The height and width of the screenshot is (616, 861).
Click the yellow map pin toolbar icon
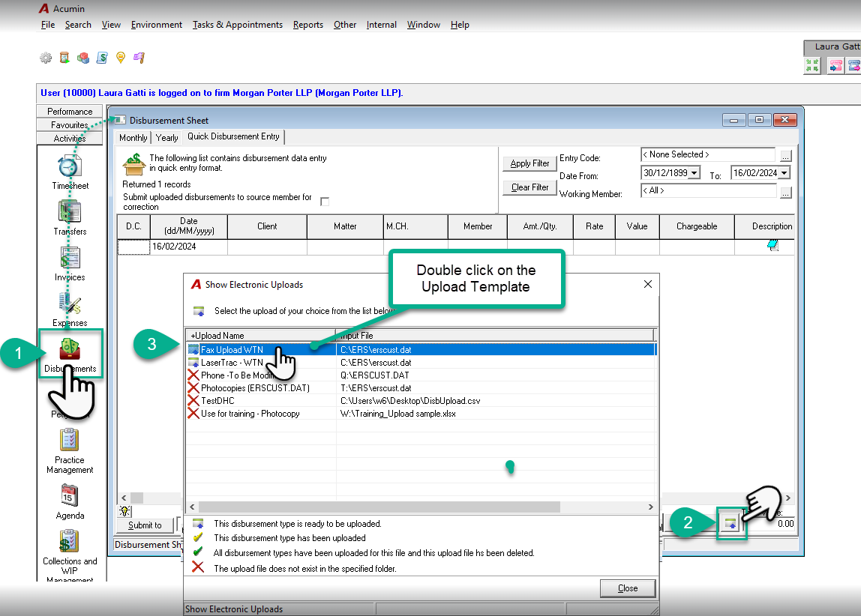click(121, 58)
